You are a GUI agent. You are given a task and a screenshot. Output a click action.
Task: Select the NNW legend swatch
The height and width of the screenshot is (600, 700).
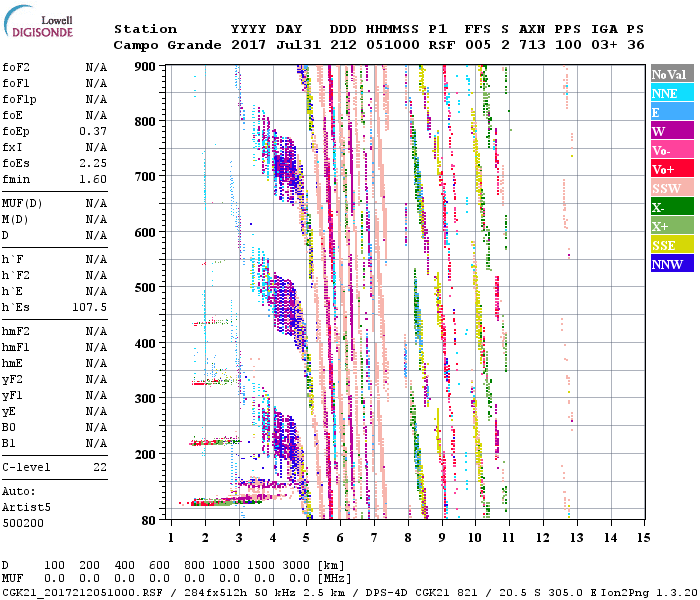(672, 263)
